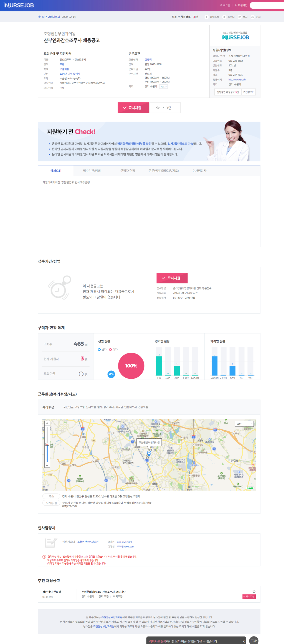Click the 지도 map button next to 경기 수원시
The width and height of the screenshot is (284, 644).
[x=163, y=87]
